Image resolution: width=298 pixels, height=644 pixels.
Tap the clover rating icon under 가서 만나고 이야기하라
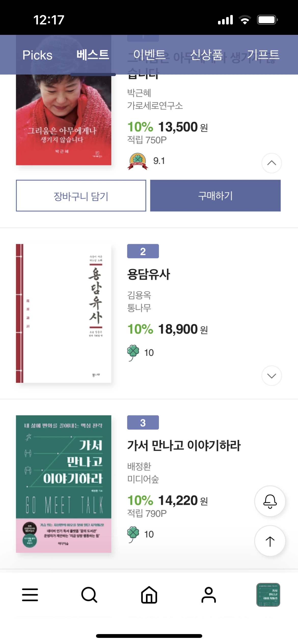tap(133, 534)
